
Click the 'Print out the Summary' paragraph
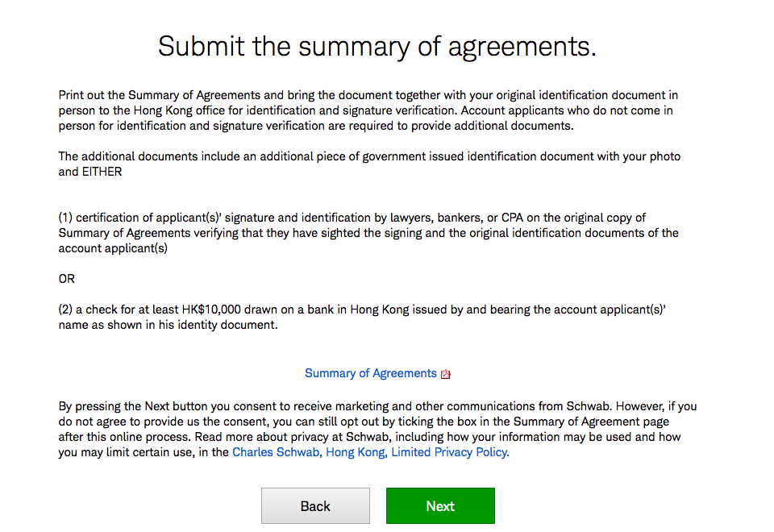pos(368,110)
